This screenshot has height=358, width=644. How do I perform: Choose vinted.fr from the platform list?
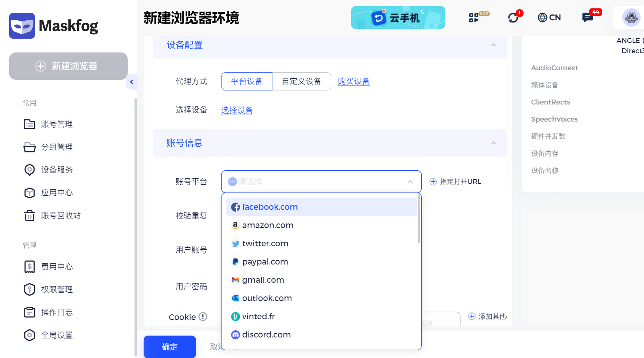coord(321,317)
